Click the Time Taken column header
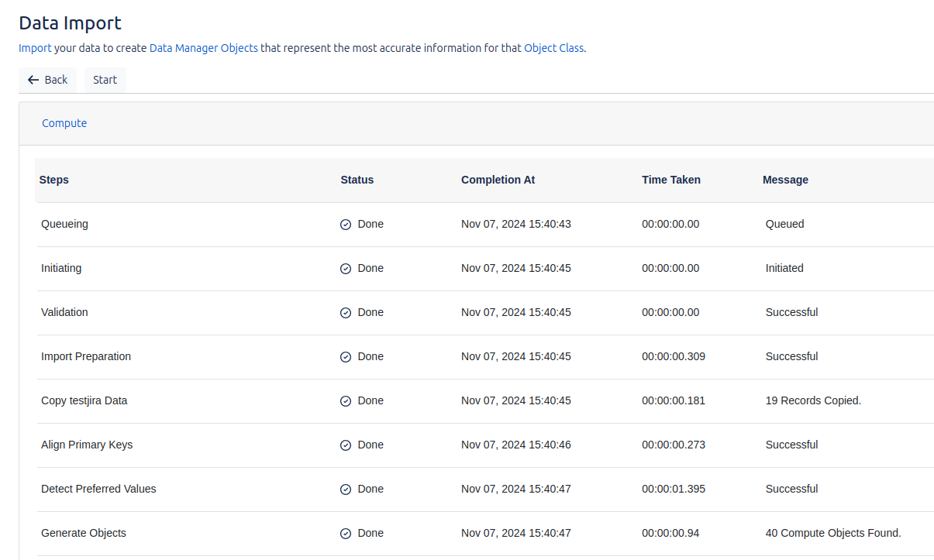934x560 pixels. click(x=670, y=180)
